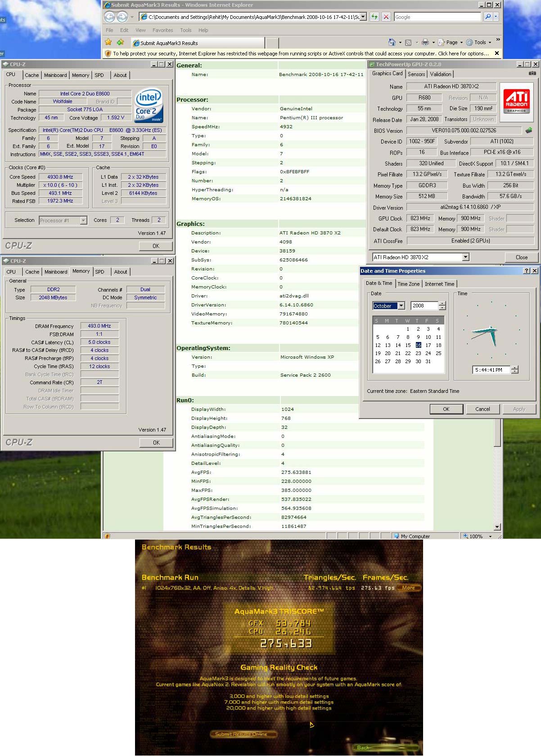Click the analog clock face

point(491,329)
